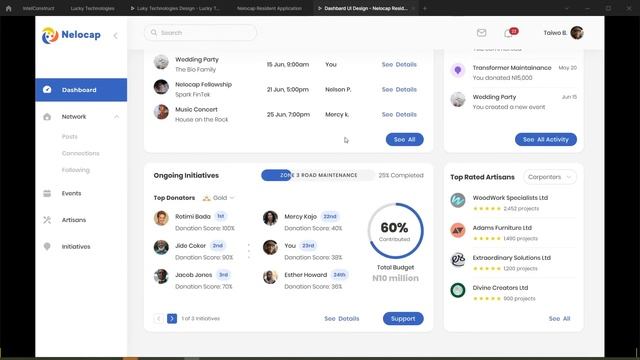Viewport: 640px width, 360px height.
Task: Click the Events calendar icon
Action: 47,193
